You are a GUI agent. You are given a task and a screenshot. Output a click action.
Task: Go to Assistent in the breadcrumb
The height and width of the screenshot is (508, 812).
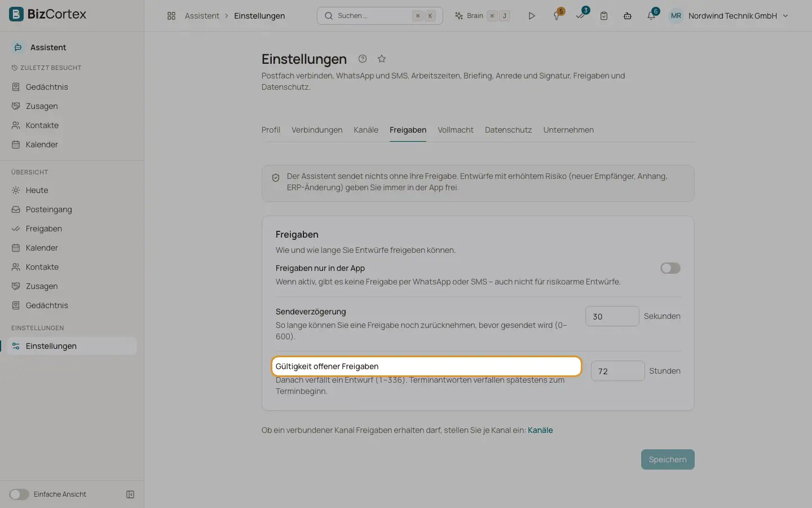tap(202, 16)
